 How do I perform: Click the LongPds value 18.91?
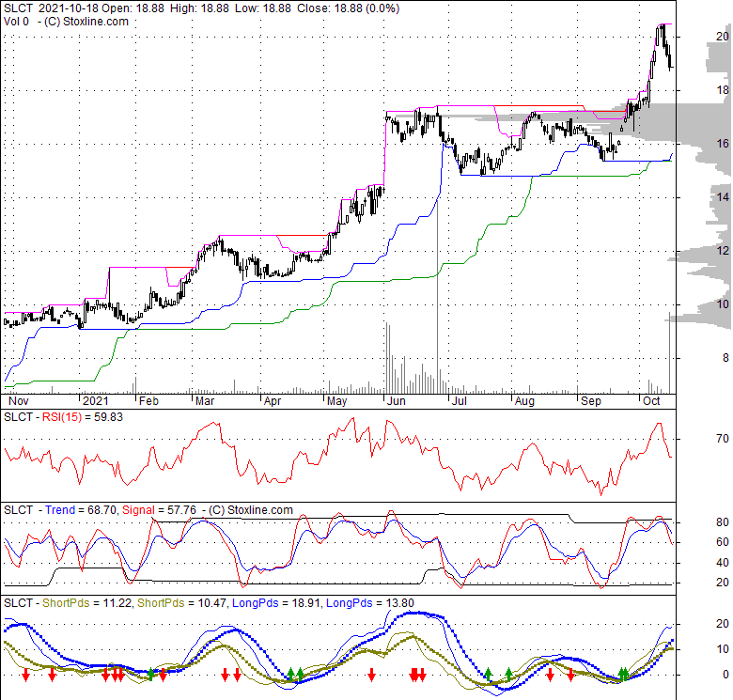tap(304, 603)
